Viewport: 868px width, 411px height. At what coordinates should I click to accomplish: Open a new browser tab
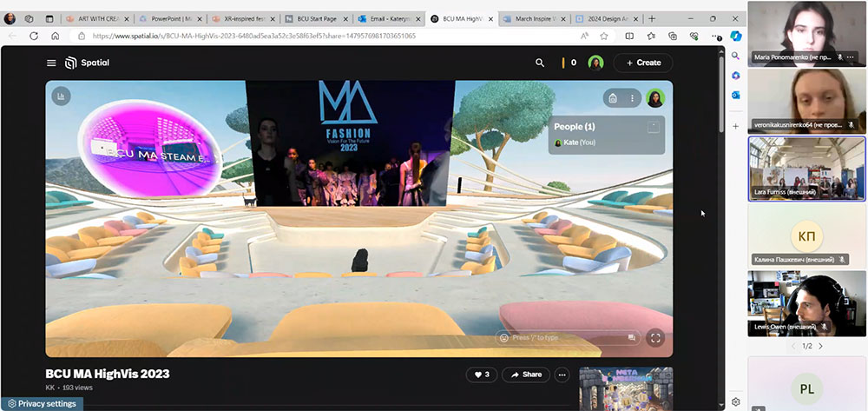652,19
